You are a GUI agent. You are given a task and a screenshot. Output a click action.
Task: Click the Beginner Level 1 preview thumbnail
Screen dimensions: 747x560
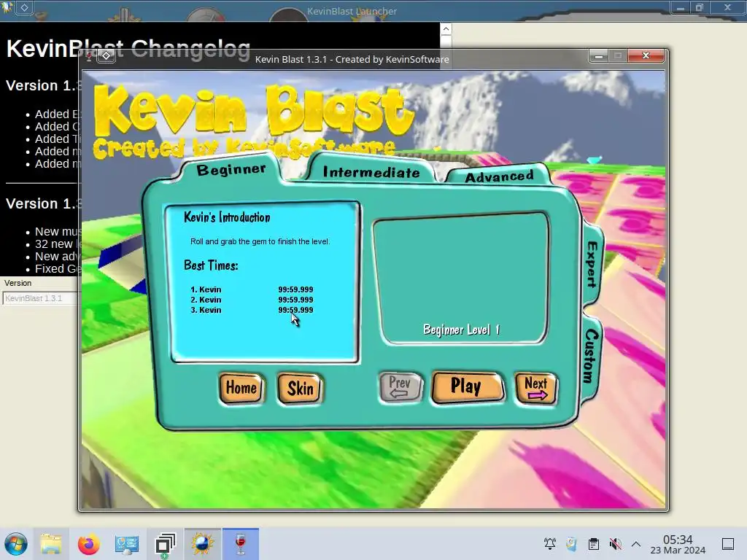coord(461,278)
